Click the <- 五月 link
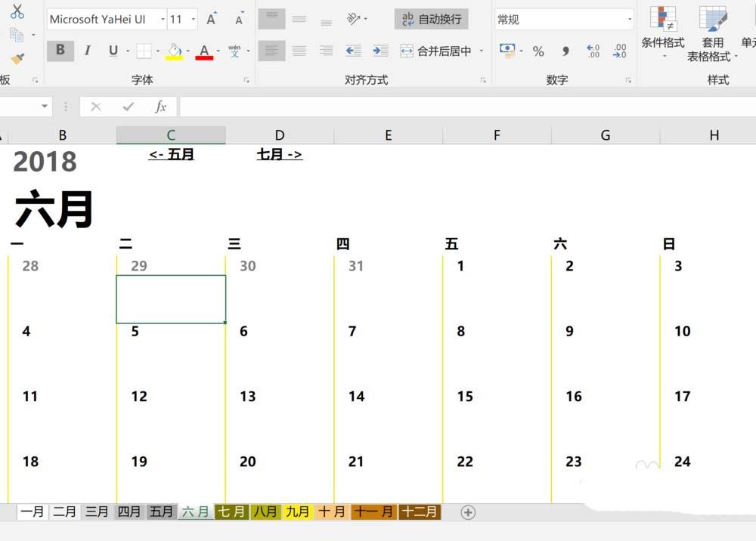 [x=170, y=154]
